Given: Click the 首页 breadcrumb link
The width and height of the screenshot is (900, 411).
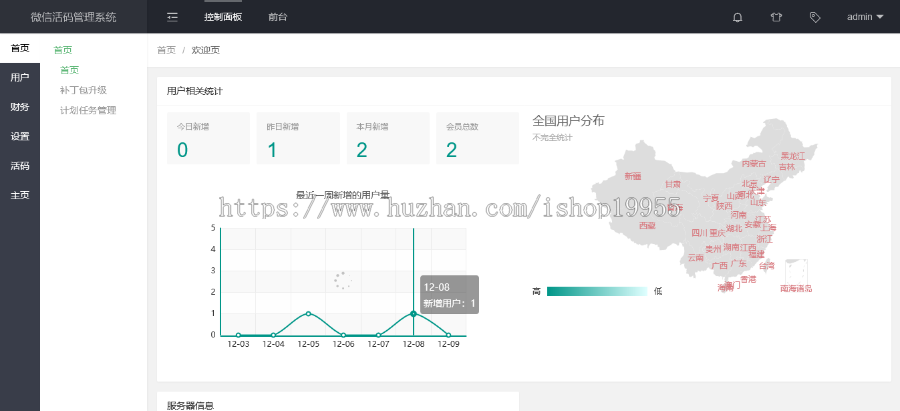Looking at the screenshot, I should 166,50.
